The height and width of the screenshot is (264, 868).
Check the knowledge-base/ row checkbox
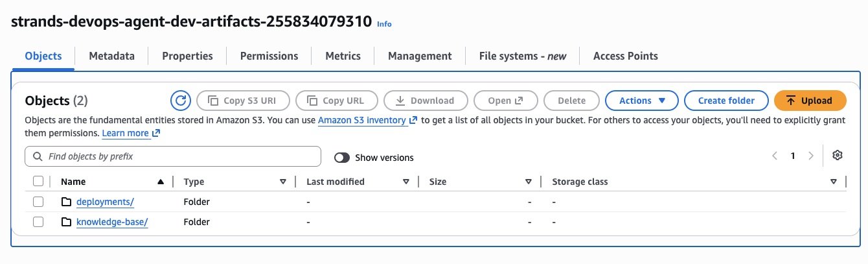(x=38, y=222)
